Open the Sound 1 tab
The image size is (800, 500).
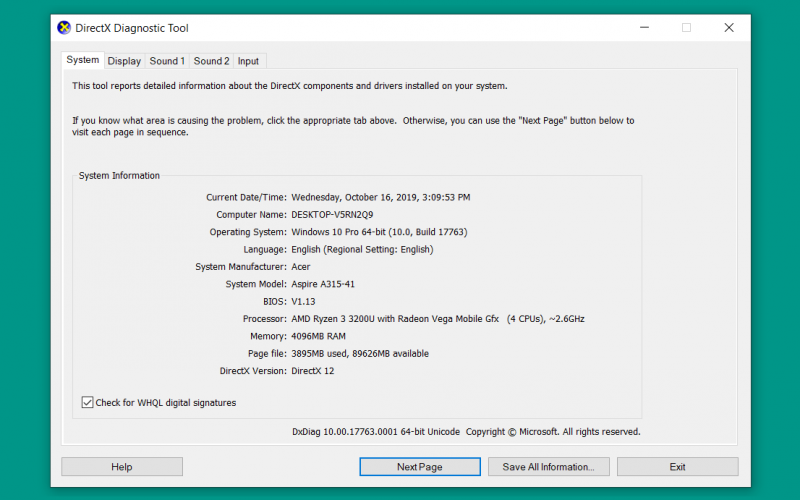pyautogui.click(x=167, y=61)
